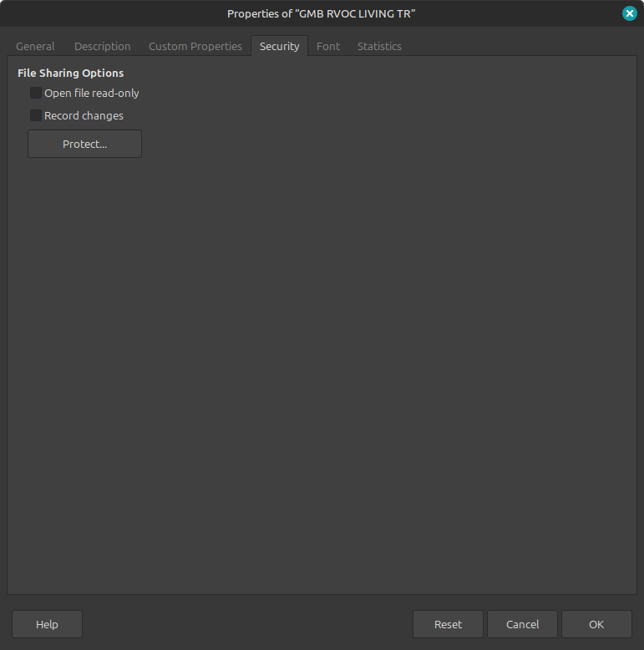The image size is (644, 650).
Task: View the Statistics tab
Action: (x=379, y=46)
